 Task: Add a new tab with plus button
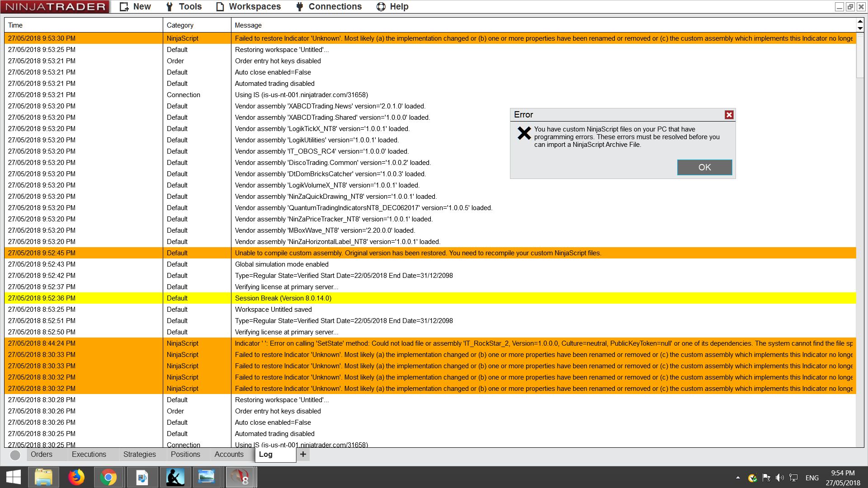pyautogui.click(x=303, y=455)
